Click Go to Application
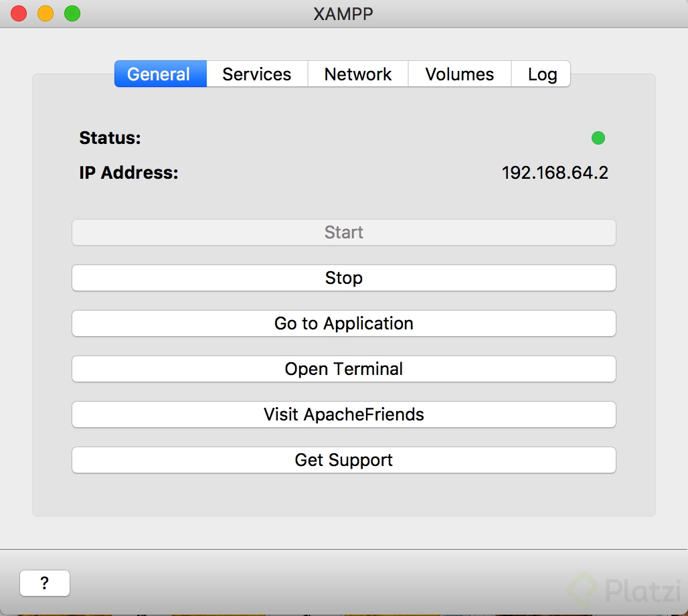688x616 pixels. pos(343,323)
